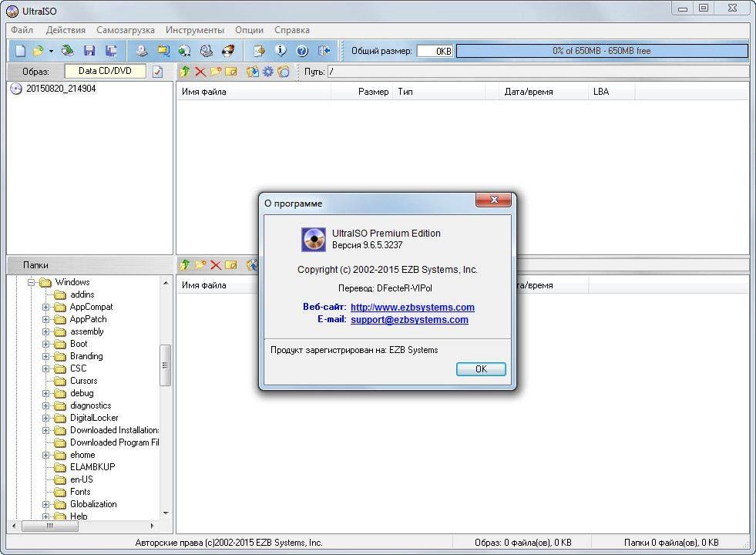Click the 0% of 650MB capacity bar
The image size is (756, 555).
[x=602, y=51]
